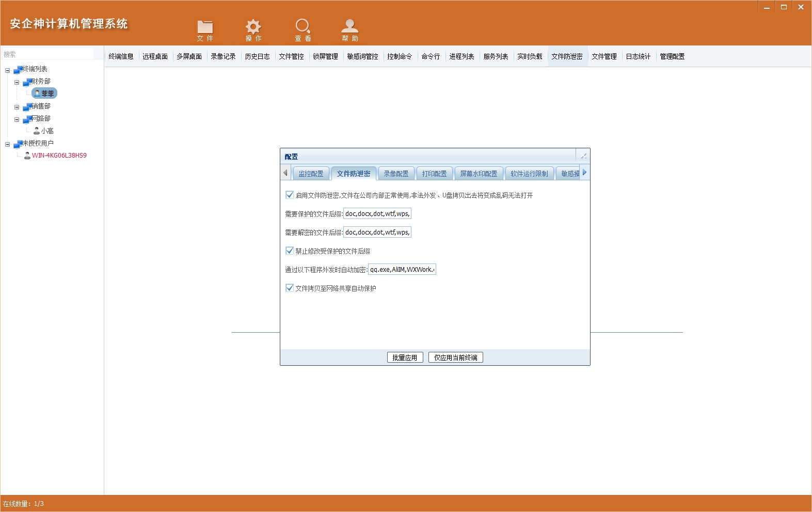
Task: Click the 终端列表 root computer icon
Action: click(18, 69)
